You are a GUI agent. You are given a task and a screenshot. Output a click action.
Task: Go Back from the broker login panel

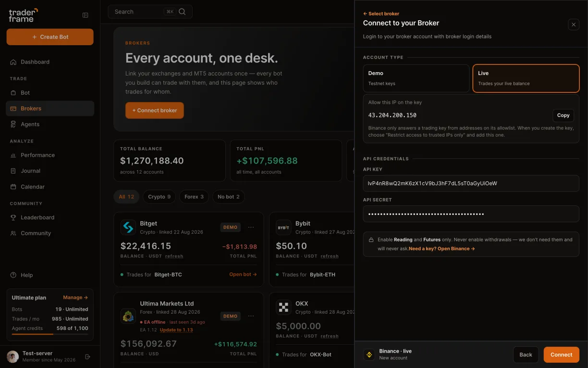(526, 355)
